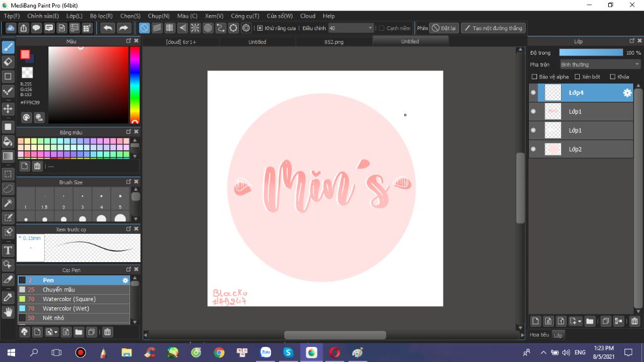Open the add brush dropdown arrow
This screenshot has width=644, height=362.
tap(56, 332)
